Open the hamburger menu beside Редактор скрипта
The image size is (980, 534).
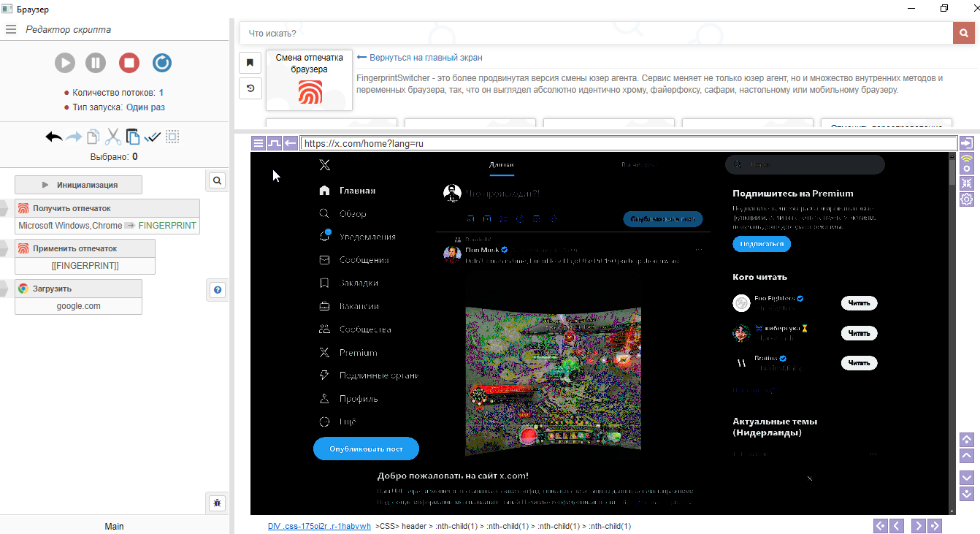pos(11,30)
